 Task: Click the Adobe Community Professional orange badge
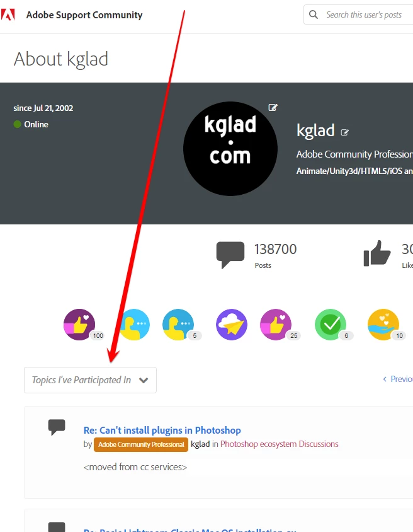pos(141,444)
